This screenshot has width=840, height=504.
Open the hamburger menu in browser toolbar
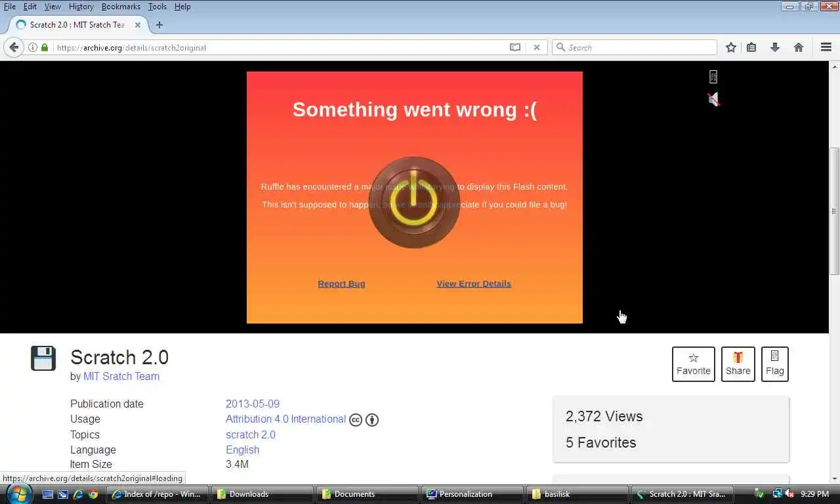[x=826, y=47]
